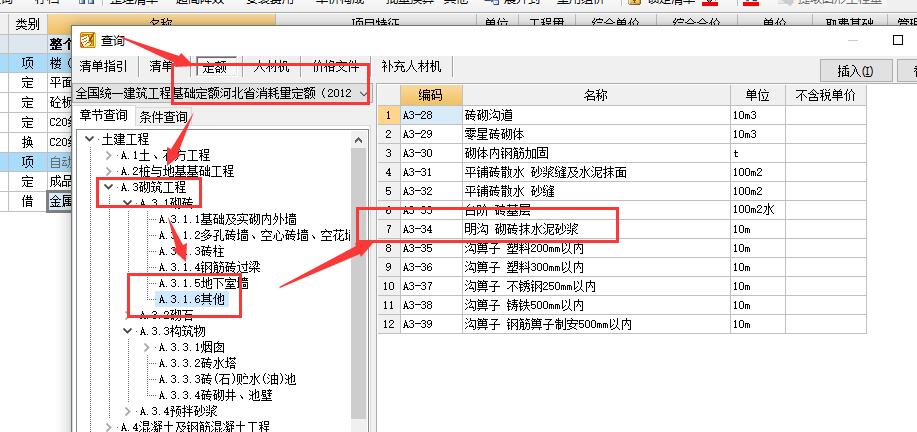Select 沟箅子 钢筋箅子制安500mm以内 row
This screenshot has width=917, height=432.
tap(622, 324)
